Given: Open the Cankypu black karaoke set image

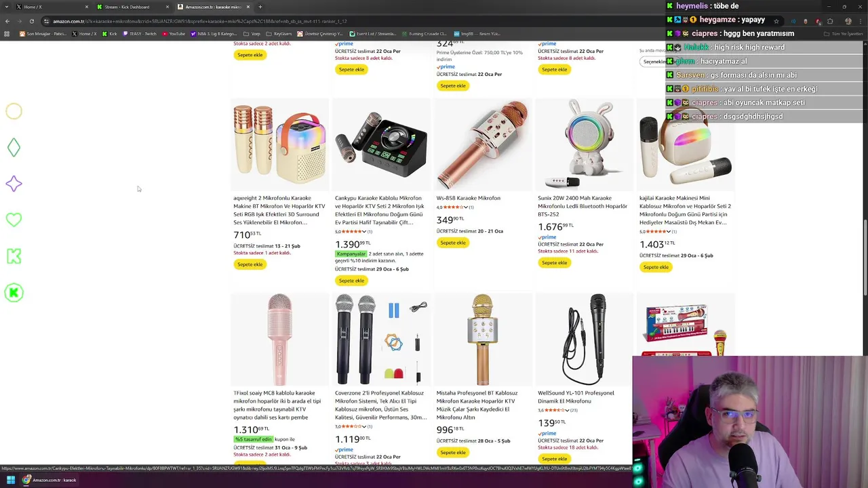Looking at the screenshot, I should pyautogui.click(x=380, y=144).
